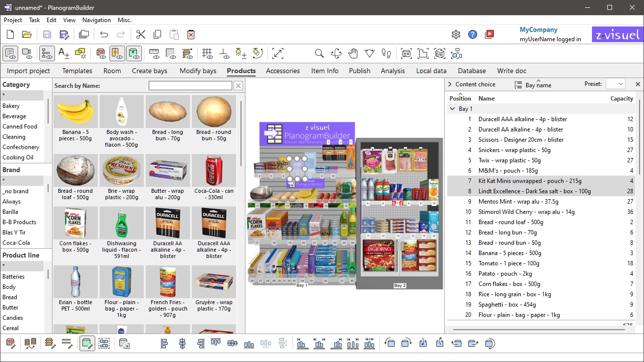This screenshot has height=362, width=644.
Task: Click the zoom-to-fit diagonal arrows icon
Action: pyautogui.click(x=278, y=53)
